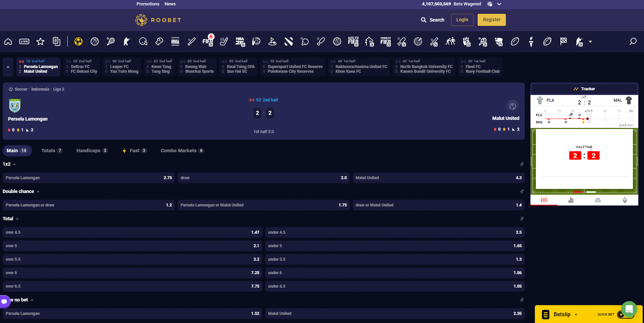Screen dimensions: 644x323
Task: Select the basketball sport icon
Action: 95,41
